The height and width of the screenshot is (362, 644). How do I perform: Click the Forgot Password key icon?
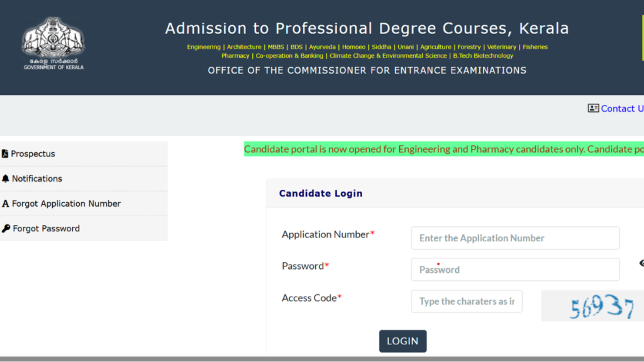coord(6,229)
